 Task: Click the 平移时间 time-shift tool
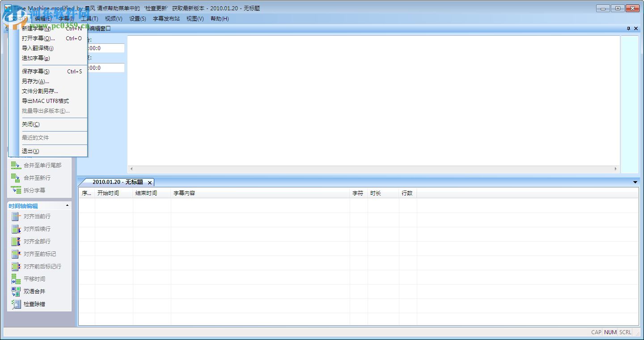click(30, 279)
